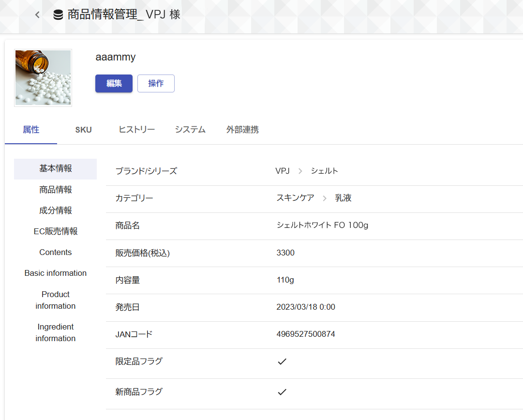Screen dimensions: 523x420
Task: Open the 操作 actions menu
Action: [156, 83]
